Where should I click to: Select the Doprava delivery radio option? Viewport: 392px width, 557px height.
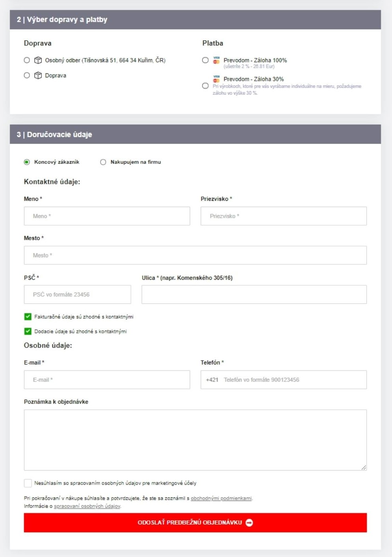tap(27, 75)
